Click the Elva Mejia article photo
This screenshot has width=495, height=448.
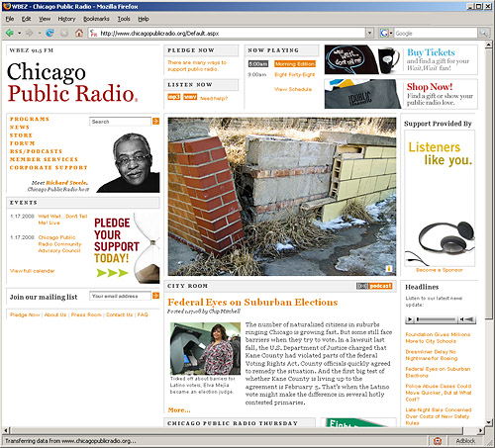click(x=205, y=348)
